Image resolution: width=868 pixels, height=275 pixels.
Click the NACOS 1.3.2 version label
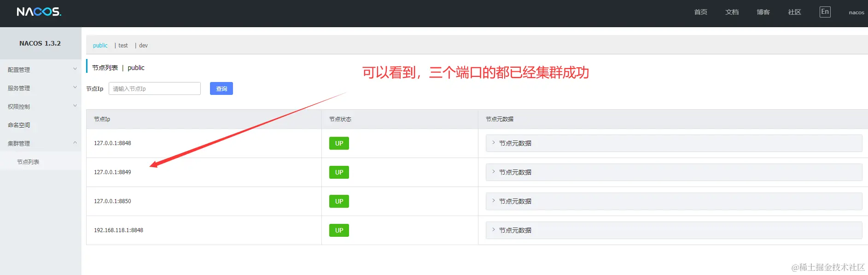pos(40,43)
